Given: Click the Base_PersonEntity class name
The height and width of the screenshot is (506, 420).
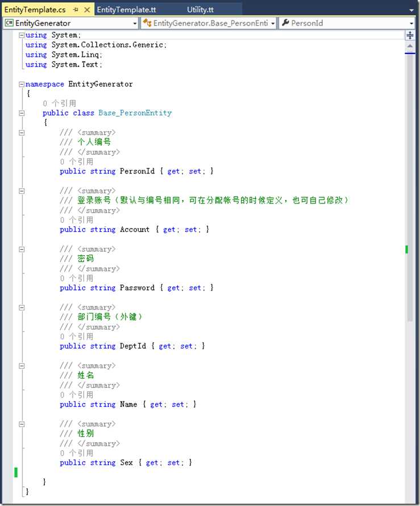Looking at the screenshot, I should (x=135, y=113).
